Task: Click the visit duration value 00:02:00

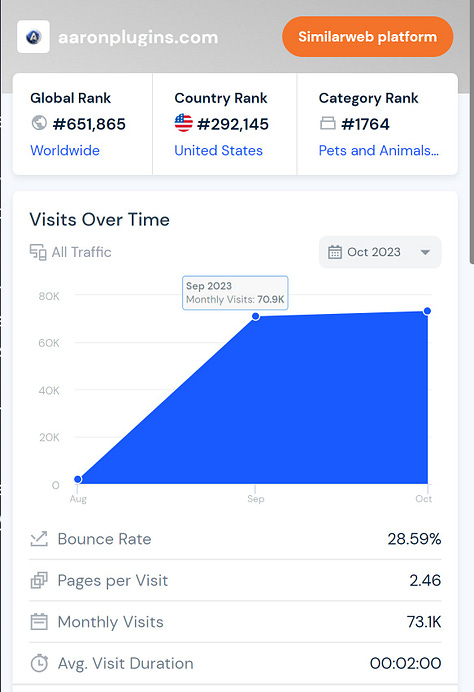Action: 406,663
